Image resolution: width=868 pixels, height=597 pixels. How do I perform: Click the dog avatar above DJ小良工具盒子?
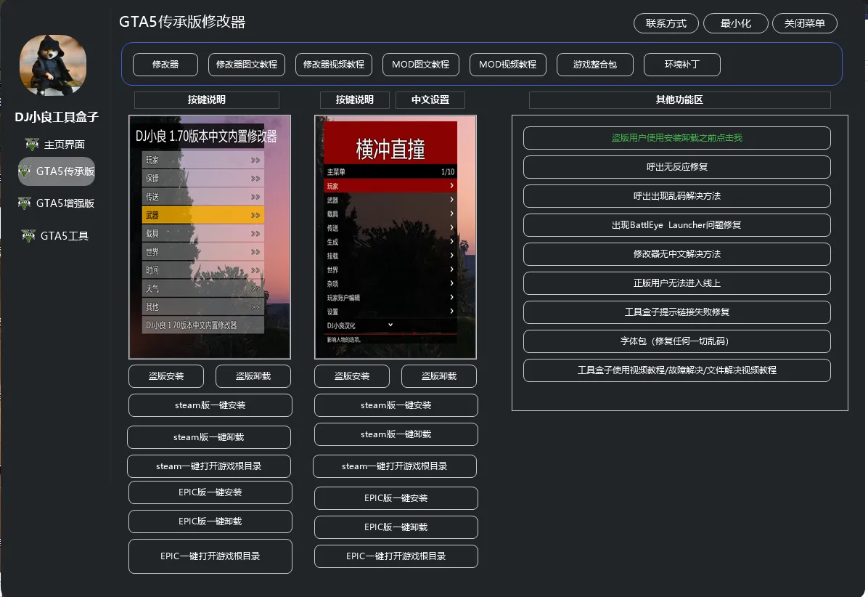pyautogui.click(x=53, y=67)
